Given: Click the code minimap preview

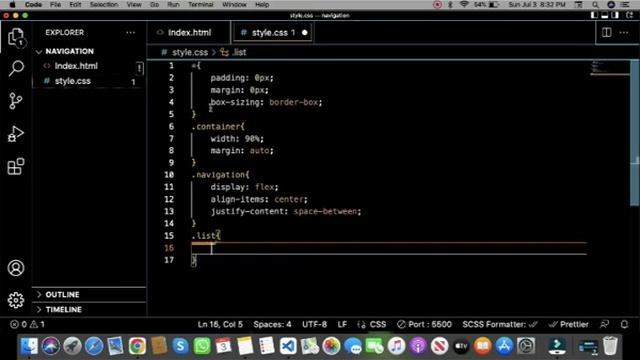Looking at the screenshot, I should click(x=610, y=68).
